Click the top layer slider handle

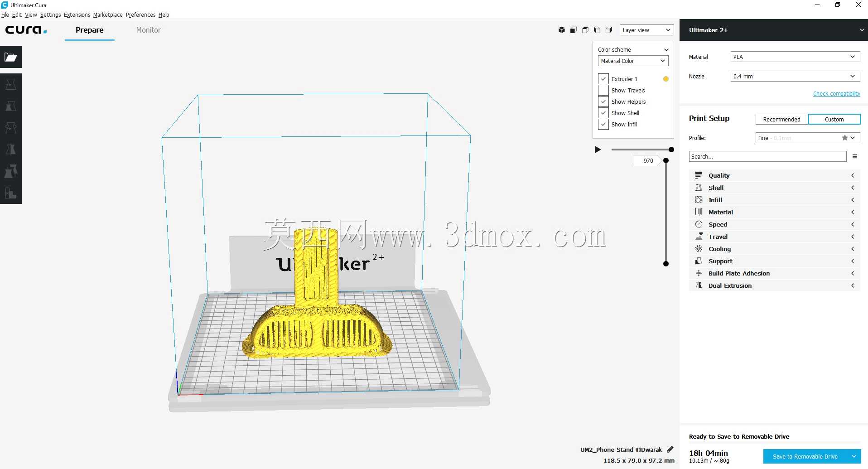pyautogui.click(x=666, y=160)
